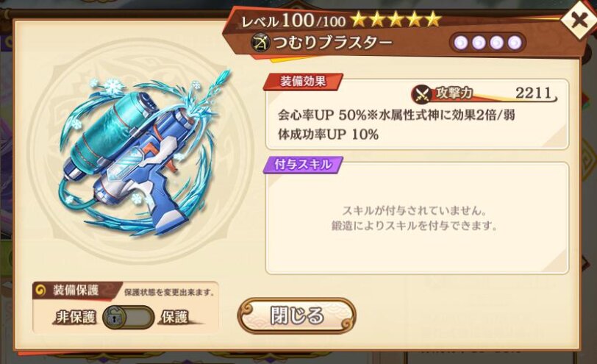The height and width of the screenshot is (364, 597).
Task: Toggle the equipment protection lock switch
Action: [x=129, y=317]
